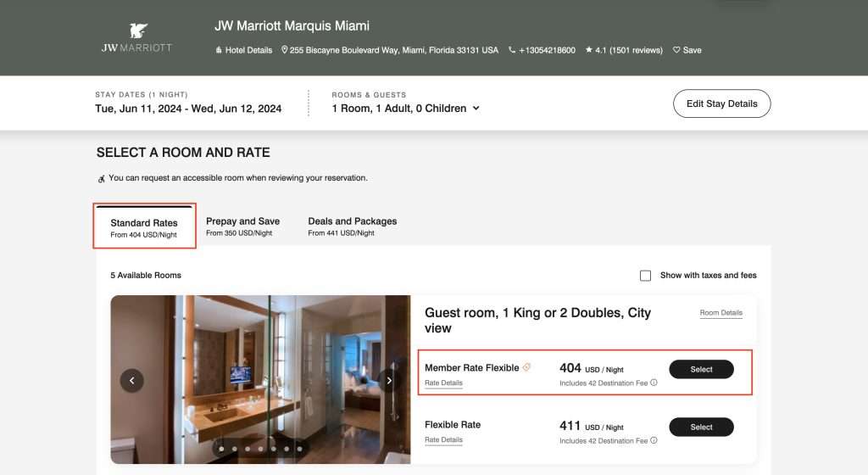Click the accessibility wheelchair icon
Image resolution: width=868 pixels, height=475 pixels.
pos(102,178)
